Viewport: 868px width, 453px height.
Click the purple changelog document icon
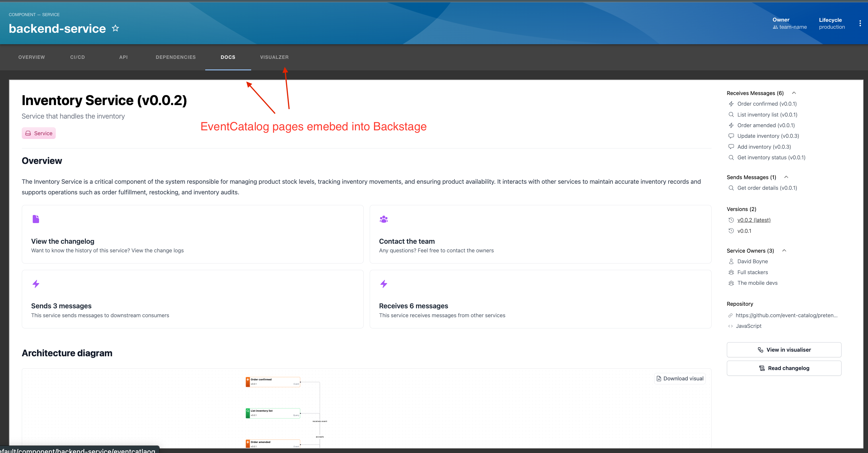[36, 219]
